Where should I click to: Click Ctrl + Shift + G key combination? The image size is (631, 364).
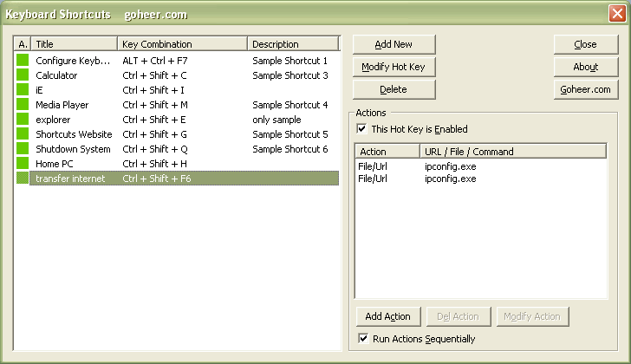[154, 134]
